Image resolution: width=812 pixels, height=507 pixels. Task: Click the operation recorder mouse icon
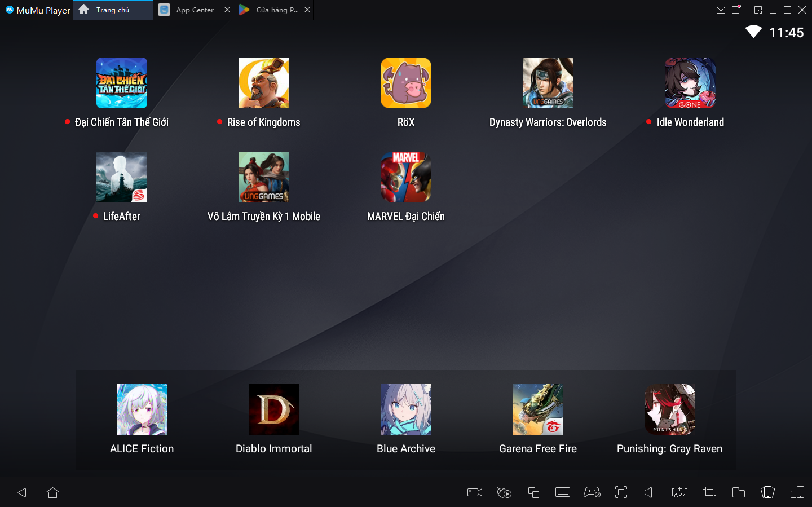click(x=504, y=492)
